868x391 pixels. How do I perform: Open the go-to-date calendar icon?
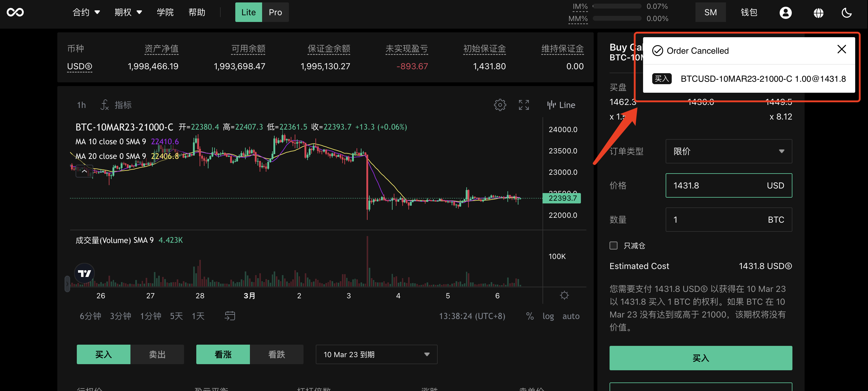tap(230, 316)
